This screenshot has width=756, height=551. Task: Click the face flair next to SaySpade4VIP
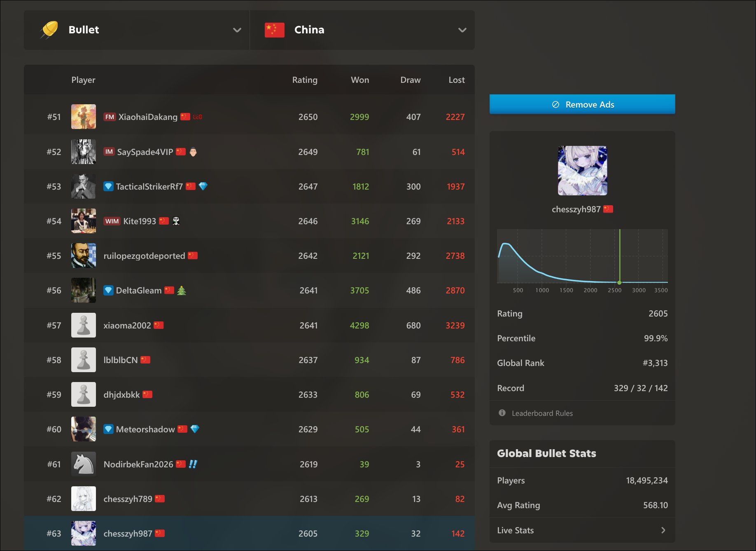pos(193,152)
